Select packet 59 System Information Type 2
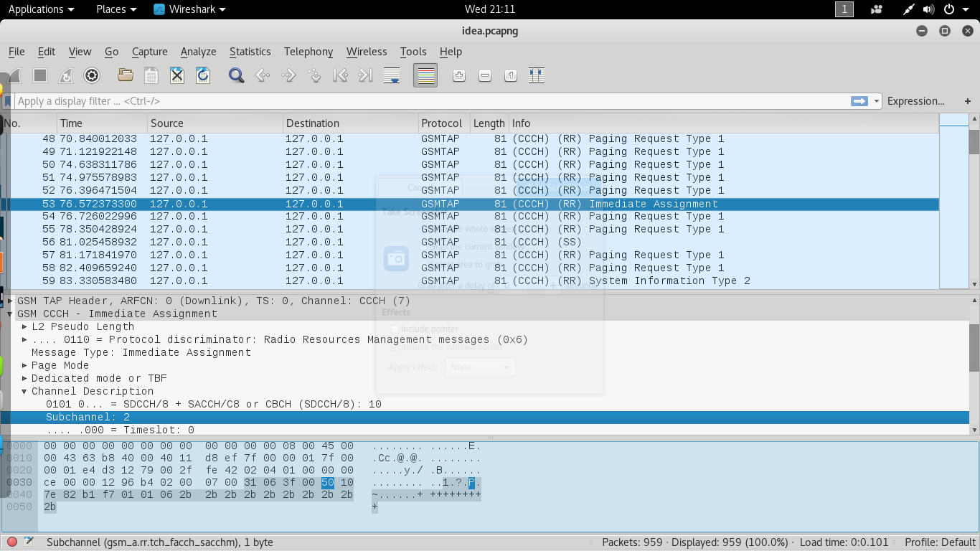Image resolution: width=980 pixels, height=551 pixels. click(x=473, y=281)
